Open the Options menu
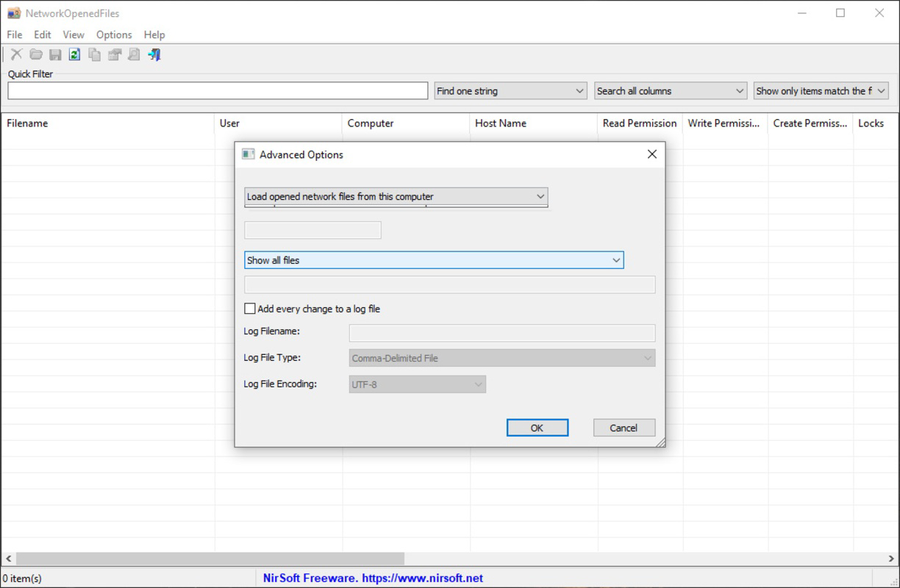 point(114,35)
